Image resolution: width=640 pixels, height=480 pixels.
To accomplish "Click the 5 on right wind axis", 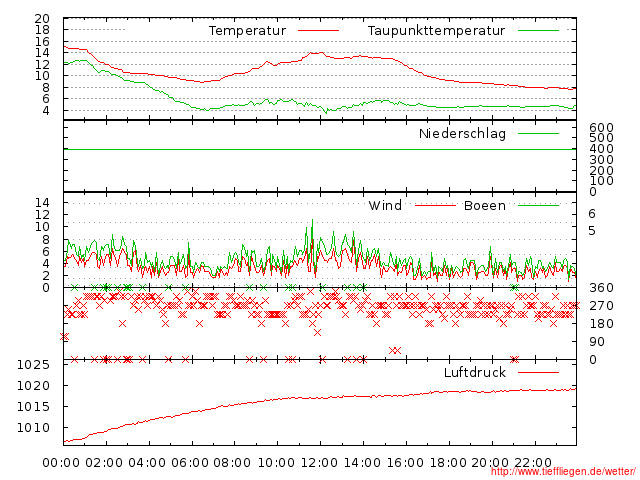I will coord(592,231).
